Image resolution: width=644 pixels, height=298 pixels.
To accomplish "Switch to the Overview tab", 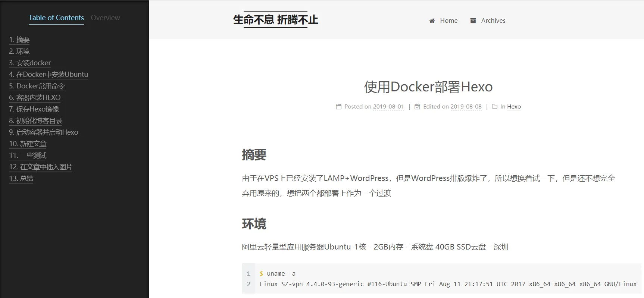I will pyautogui.click(x=105, y=18).
